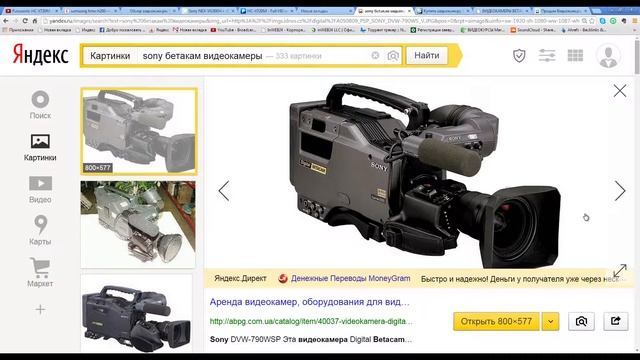Select Картинки in the sidebar

(40, 147)
